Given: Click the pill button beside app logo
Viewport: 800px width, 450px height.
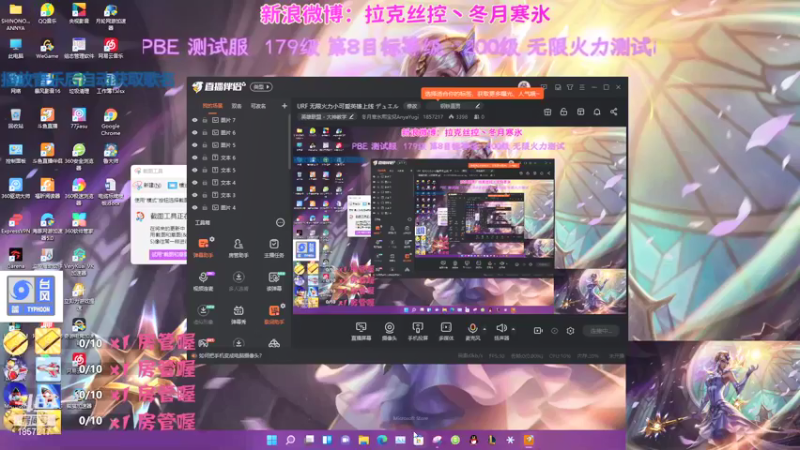Looking at the screenshot, I should point(261,87).
